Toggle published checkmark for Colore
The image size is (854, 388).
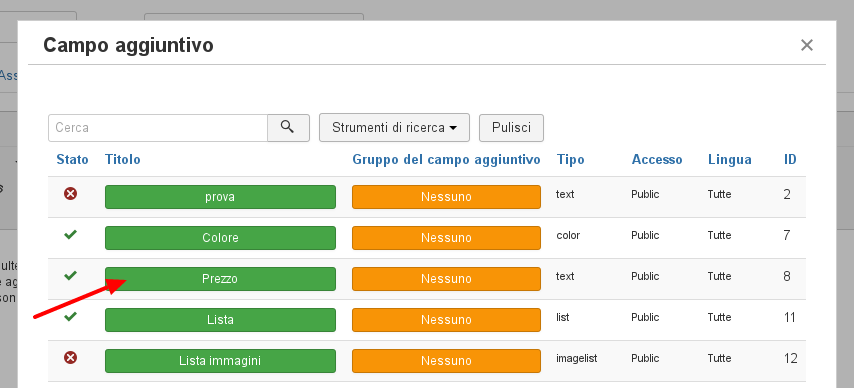(x=70, y=234)
